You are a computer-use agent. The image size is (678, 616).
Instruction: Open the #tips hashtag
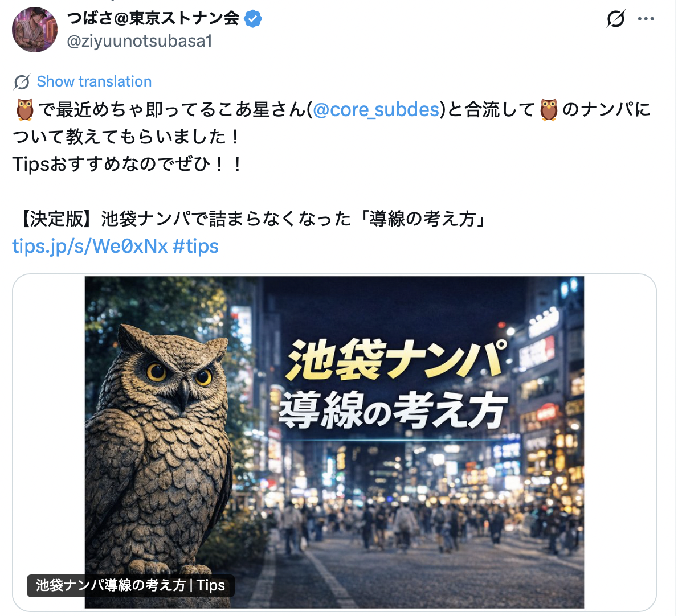pyautogui.click(x=195, y=246)
